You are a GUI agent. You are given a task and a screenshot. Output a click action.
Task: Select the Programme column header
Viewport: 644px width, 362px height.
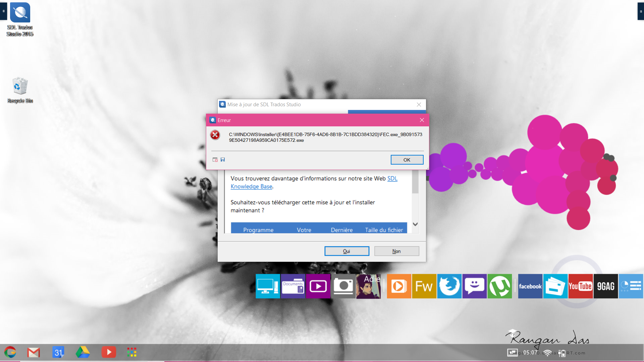tap(258, 230)
